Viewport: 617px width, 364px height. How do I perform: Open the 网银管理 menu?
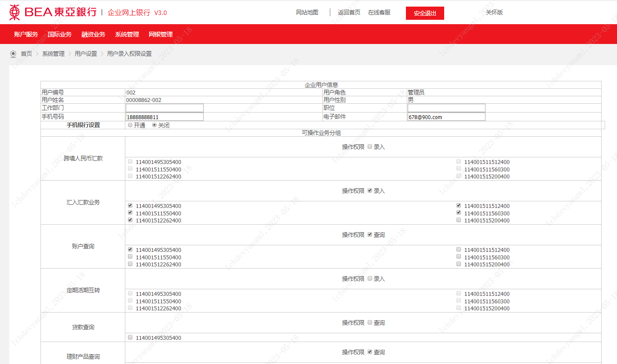tap(161, 34)
